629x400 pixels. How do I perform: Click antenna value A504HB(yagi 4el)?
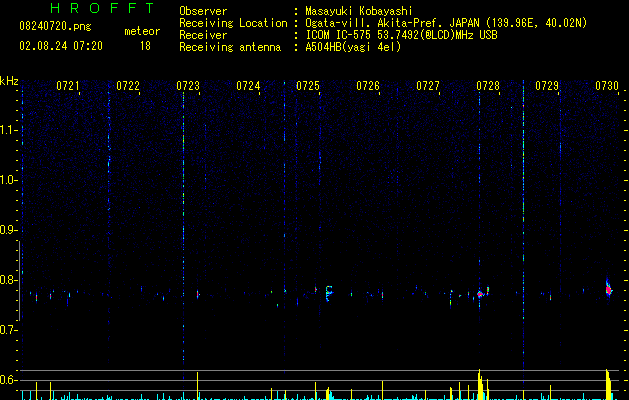pyautogui.click(x=353, y=47)
